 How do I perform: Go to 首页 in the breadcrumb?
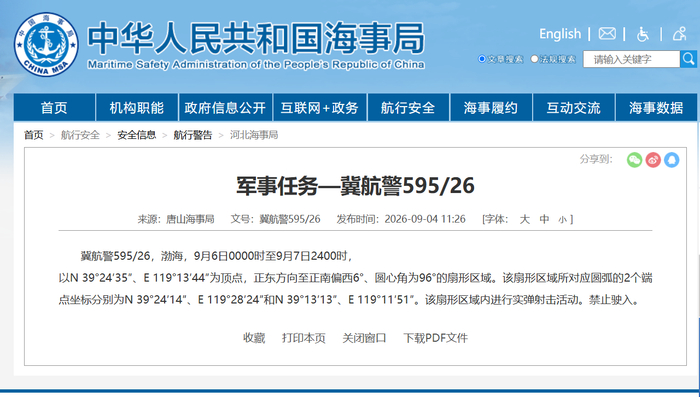[33, 135]
